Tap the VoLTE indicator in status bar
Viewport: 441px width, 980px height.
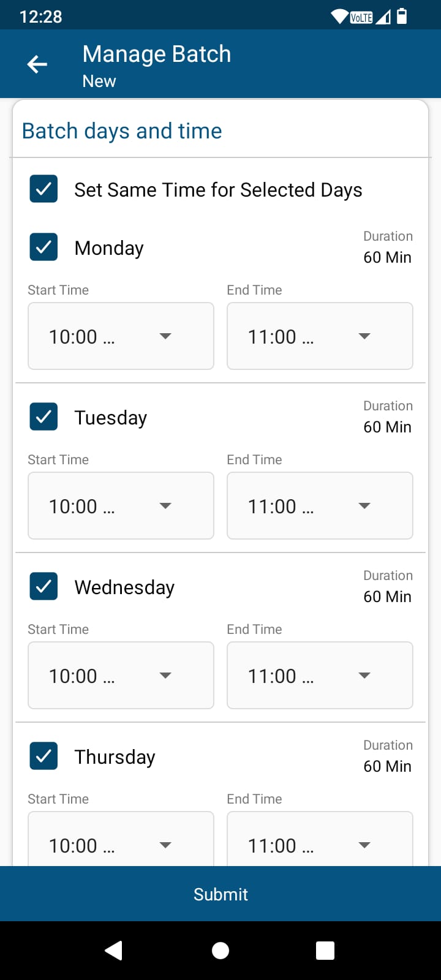click(x=361, y=17)
